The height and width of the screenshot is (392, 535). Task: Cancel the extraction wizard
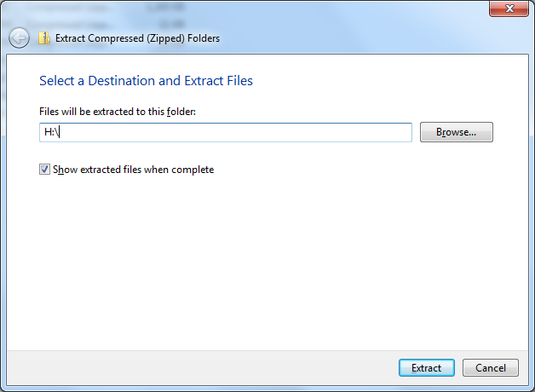point(490,368)
